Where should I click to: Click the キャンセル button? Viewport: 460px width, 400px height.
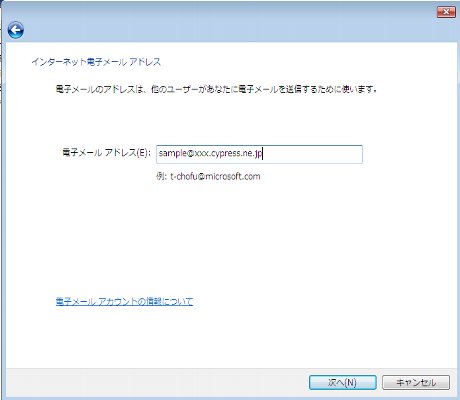tap(416, 382)
